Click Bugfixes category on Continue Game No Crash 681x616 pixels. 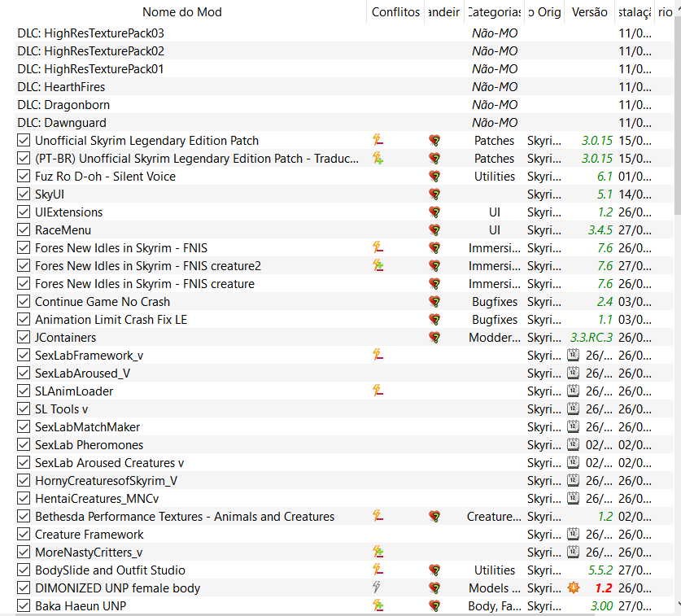(x=495, y=301)
